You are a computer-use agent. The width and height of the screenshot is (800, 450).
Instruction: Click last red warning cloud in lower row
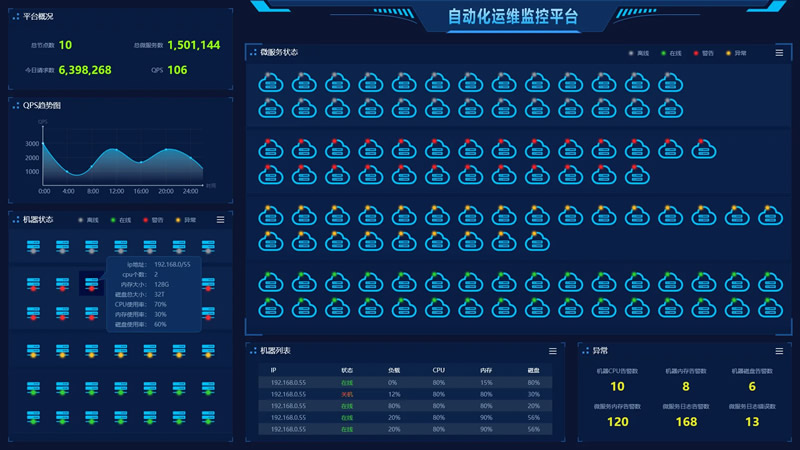pyautogui.click(x=637, y=174)
